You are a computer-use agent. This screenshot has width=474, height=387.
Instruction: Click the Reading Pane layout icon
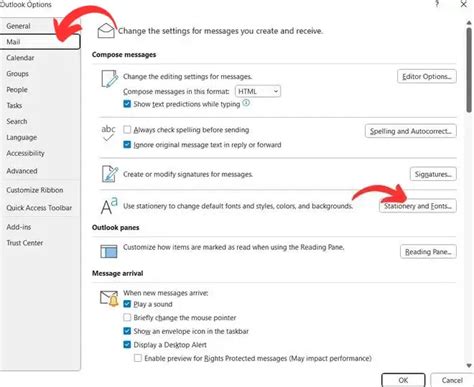(x=109, y=251)
